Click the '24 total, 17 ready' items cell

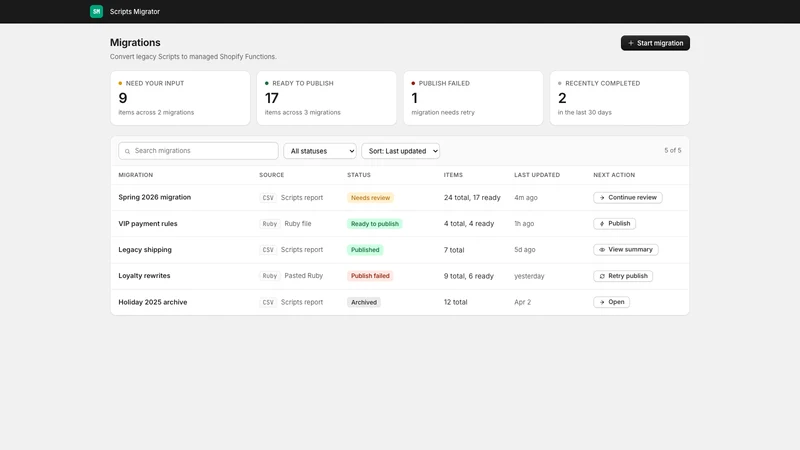(472, 197)
